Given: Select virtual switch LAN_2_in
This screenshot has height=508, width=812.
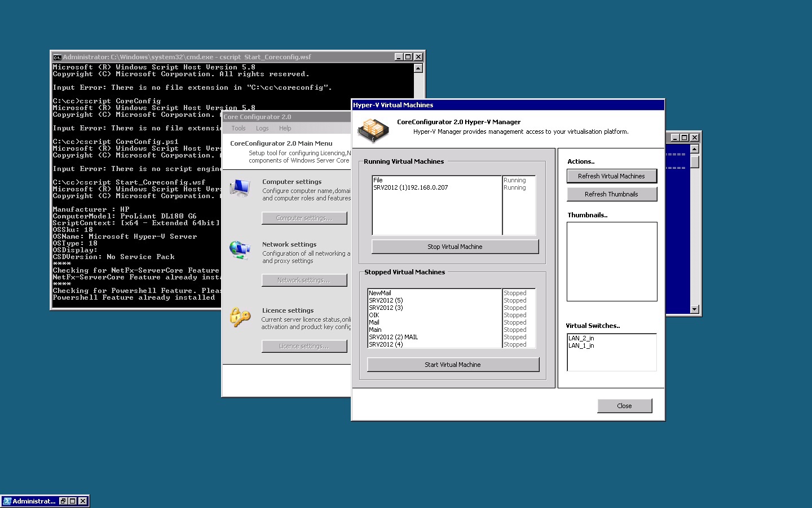Looking at the screenshot, I should tap(612, 338).
